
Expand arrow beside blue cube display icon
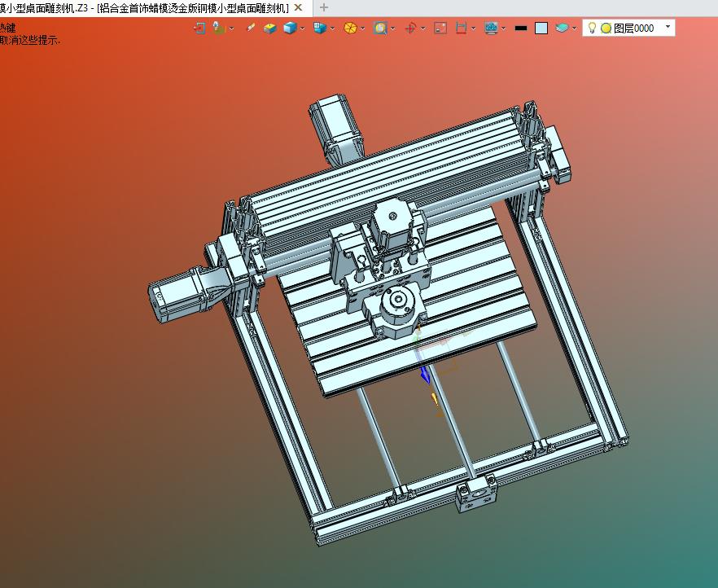(x=303, y=29)
